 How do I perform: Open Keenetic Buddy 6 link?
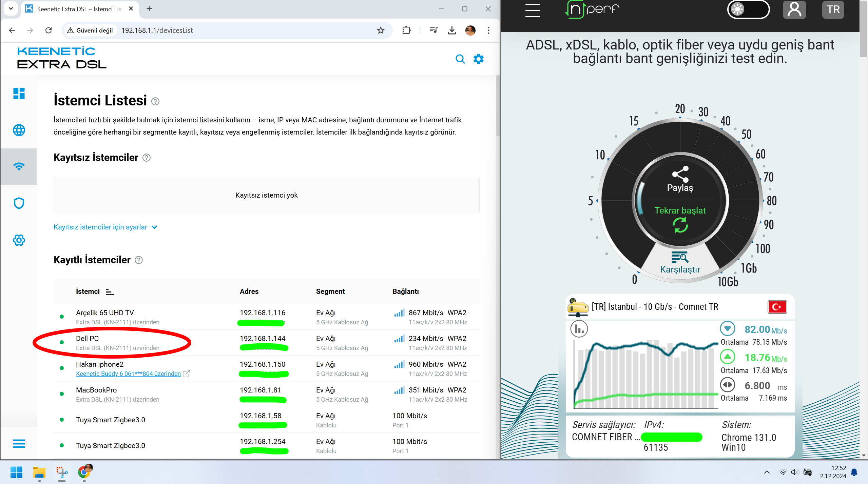128,374
